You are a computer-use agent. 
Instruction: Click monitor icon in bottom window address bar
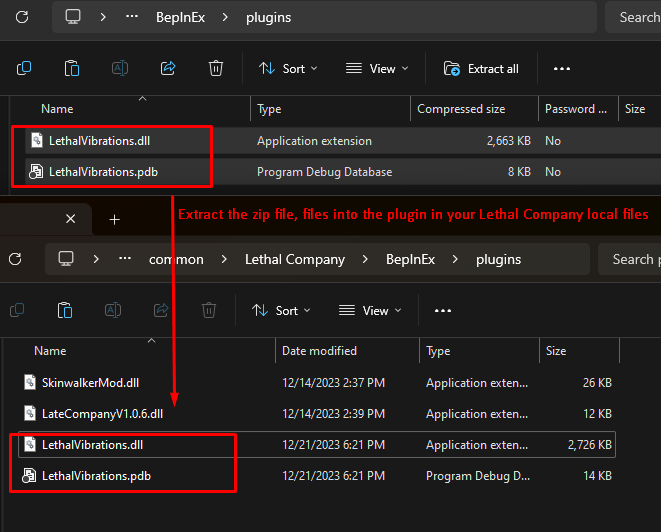point(66,258)
